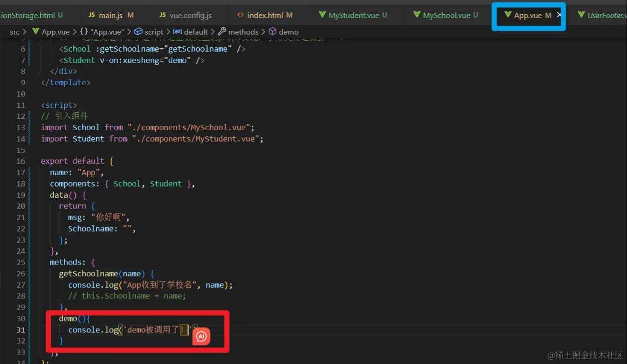
Task: Click the commented // this.Schoolname = name line
Action: (x=127, y=296)
